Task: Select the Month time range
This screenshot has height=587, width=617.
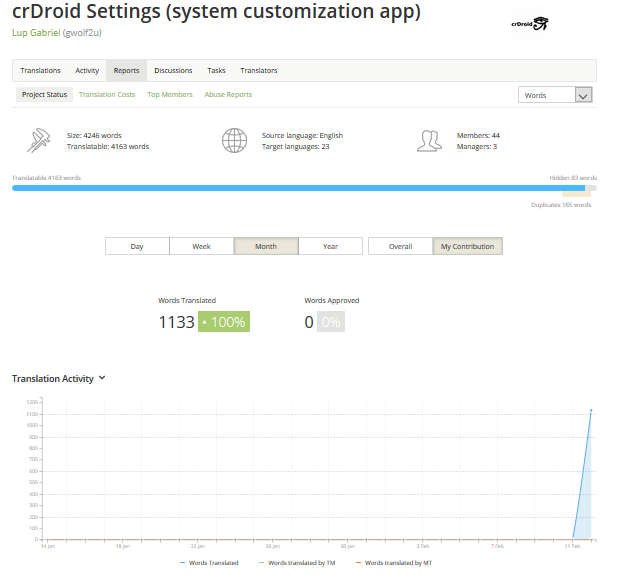Action: coord(266,246)
